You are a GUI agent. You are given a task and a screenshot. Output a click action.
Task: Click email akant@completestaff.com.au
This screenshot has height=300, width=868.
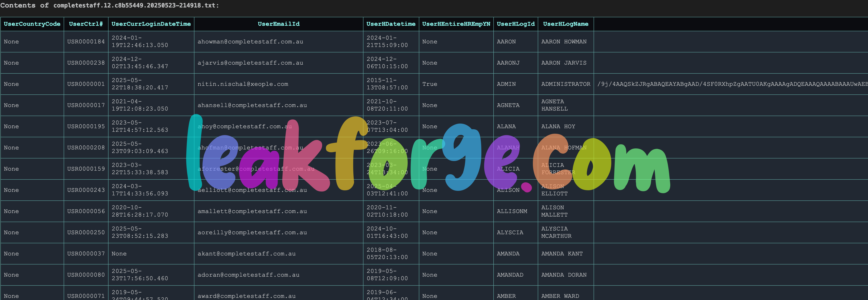(x=247, y=254)
